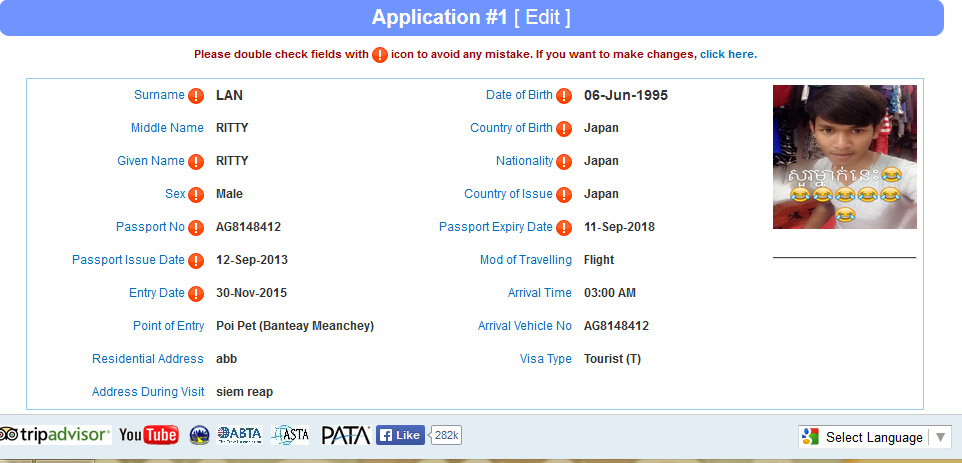Click the birth date 06-Jun-1995

pos(626,95)
